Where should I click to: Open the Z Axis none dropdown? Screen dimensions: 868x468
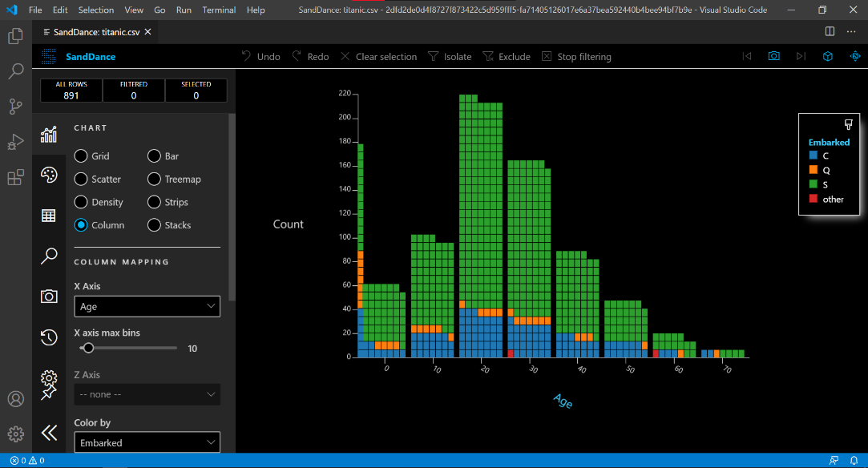(147, 394)
